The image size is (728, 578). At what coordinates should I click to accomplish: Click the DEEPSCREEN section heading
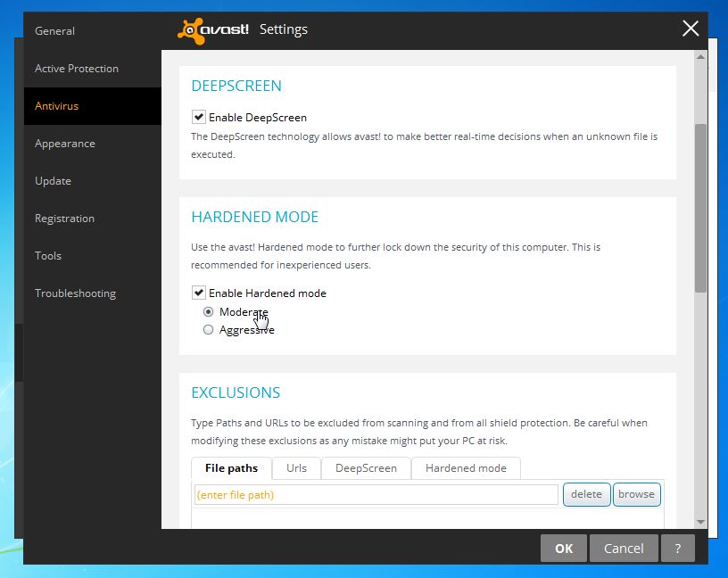coord(236,86)
